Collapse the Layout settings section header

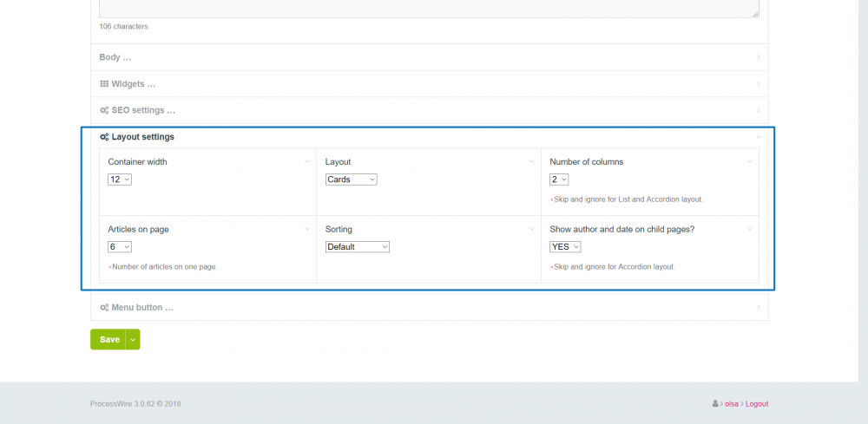click(143, 137)
